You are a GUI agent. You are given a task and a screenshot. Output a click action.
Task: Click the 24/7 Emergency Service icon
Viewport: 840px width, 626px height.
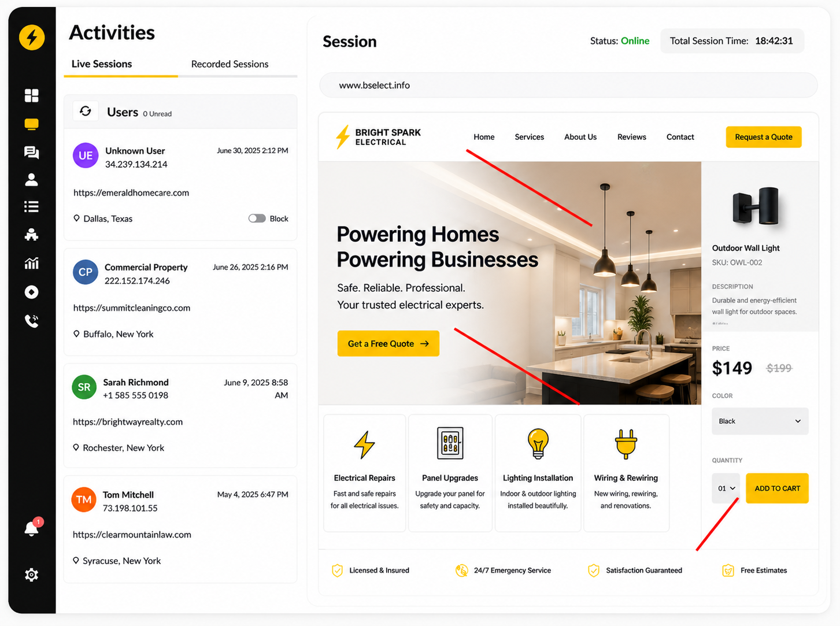pos(461,571)
